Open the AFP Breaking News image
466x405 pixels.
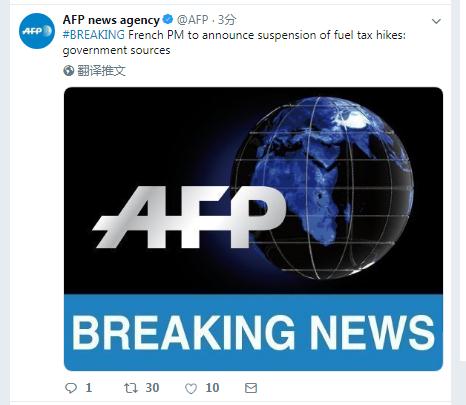tap(253, 229)
